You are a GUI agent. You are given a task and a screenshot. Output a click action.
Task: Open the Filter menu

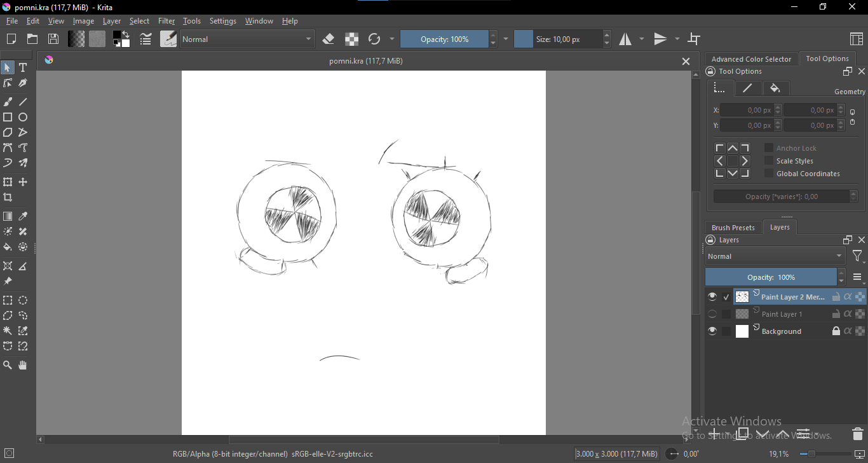click(166, 21)
